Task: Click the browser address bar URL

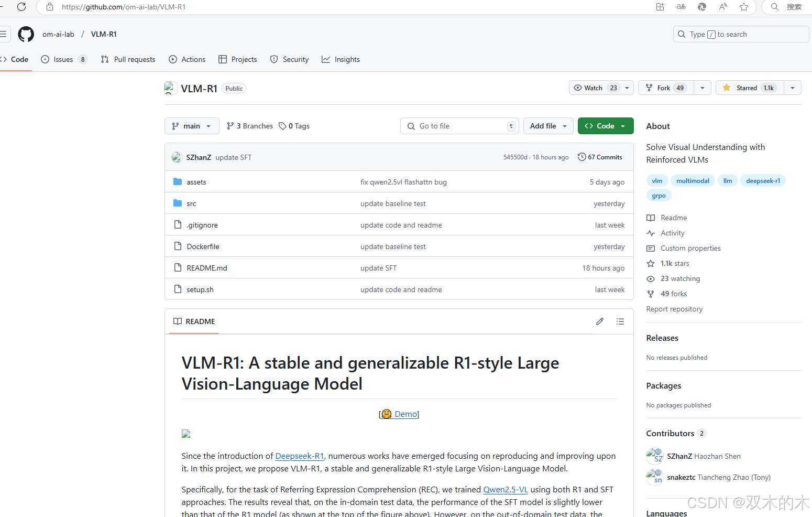Action: (124, 7)
